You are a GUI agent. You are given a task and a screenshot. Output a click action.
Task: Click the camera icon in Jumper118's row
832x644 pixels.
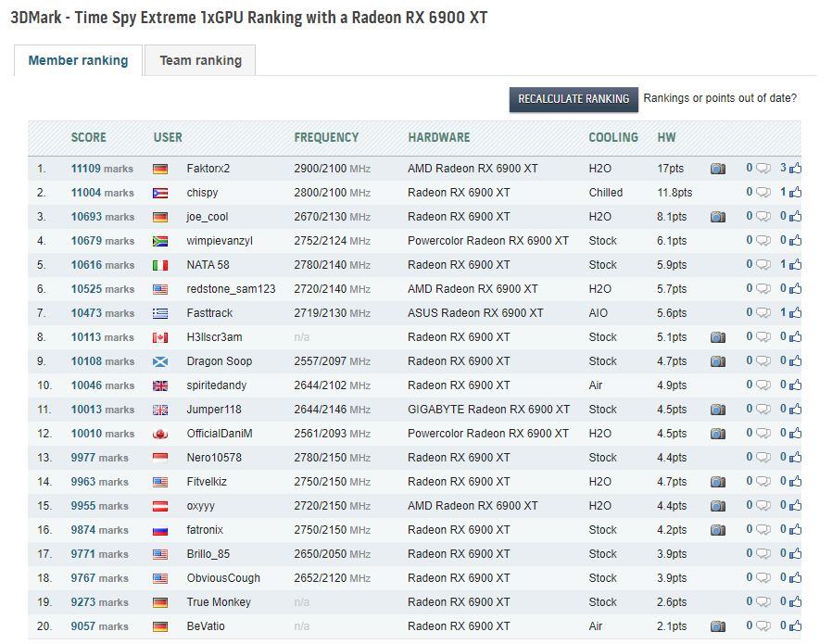point(717,410)
